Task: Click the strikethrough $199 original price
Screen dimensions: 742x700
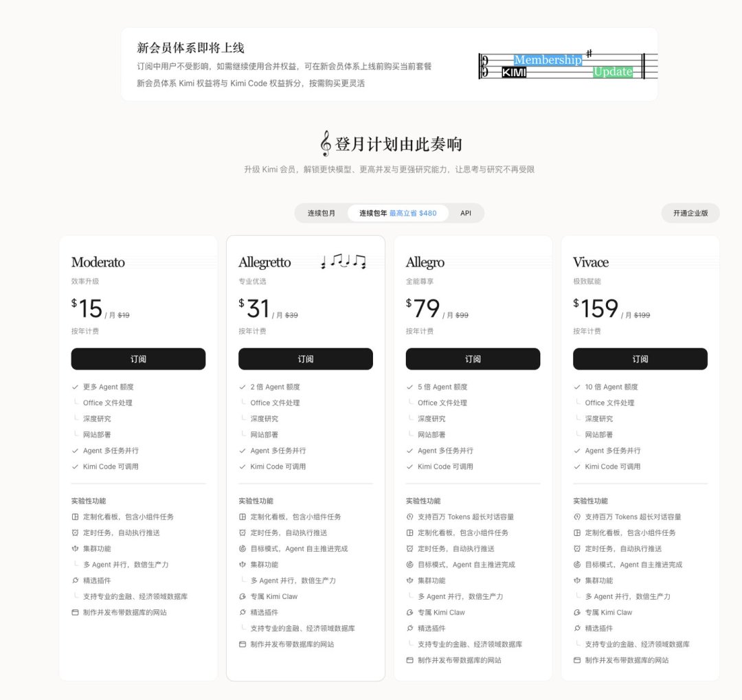Action: coord(642,315)
